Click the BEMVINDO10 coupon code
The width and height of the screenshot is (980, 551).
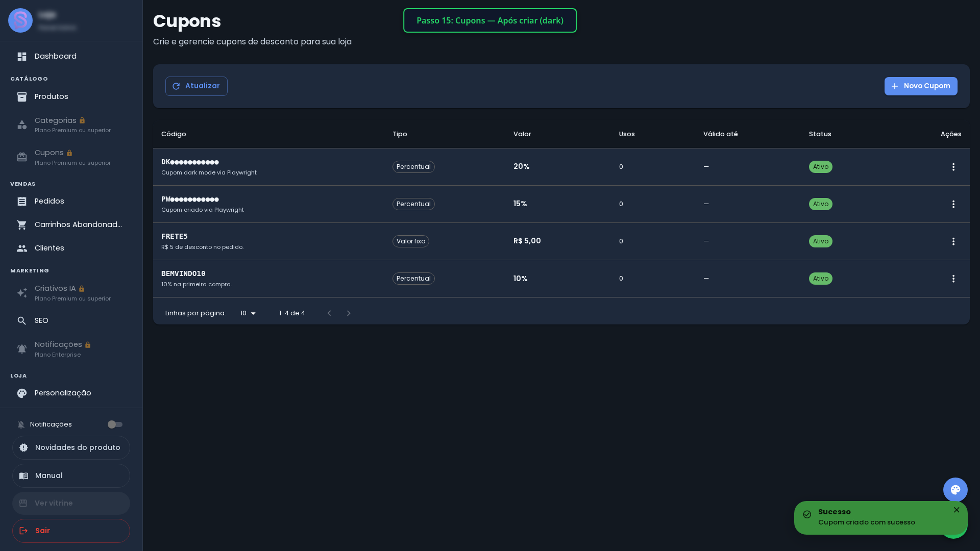point(183,273)
